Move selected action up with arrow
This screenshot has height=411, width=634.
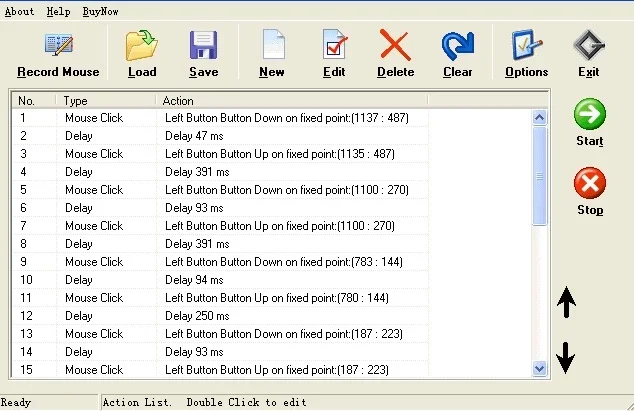566,302
